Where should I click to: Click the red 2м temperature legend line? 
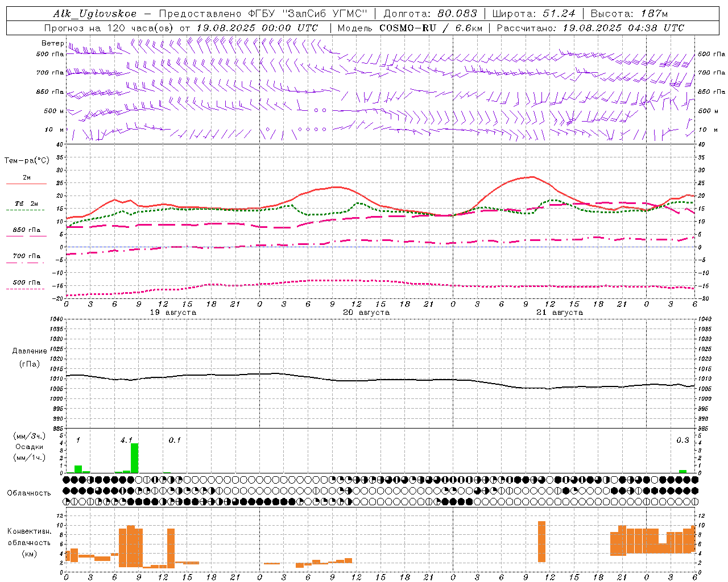click(x=26, y=184)
